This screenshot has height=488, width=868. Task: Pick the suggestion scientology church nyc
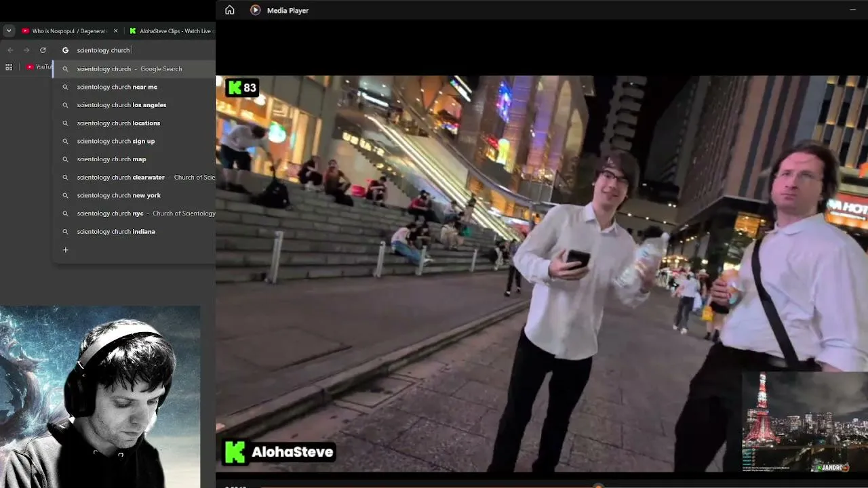tap(134, 213)
